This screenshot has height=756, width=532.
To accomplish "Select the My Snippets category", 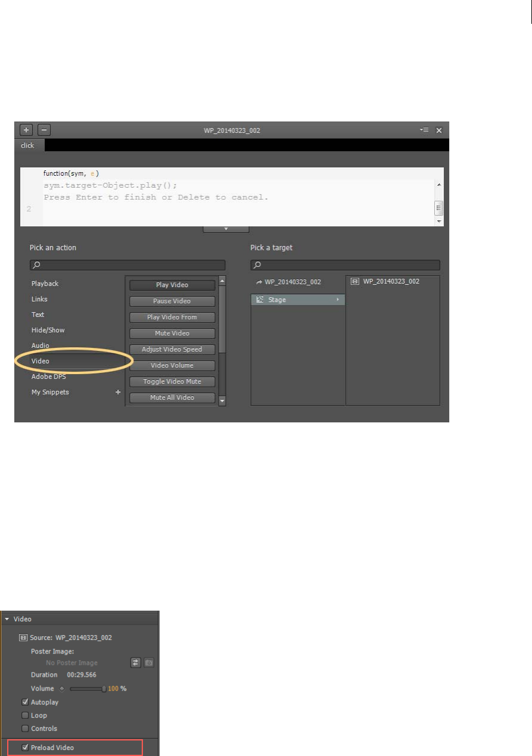I will click(50, 392).
